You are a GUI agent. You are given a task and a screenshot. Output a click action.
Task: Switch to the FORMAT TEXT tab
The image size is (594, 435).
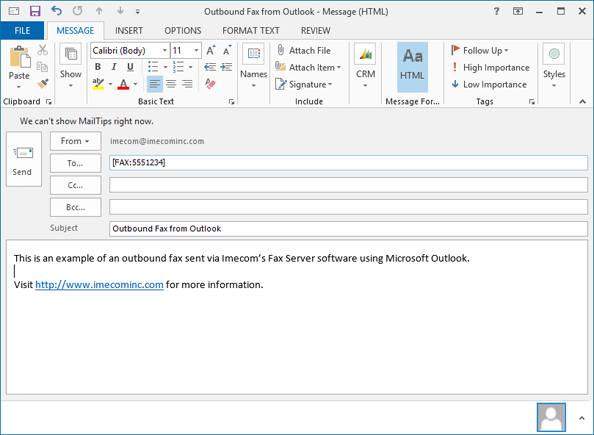coord(251,31)
